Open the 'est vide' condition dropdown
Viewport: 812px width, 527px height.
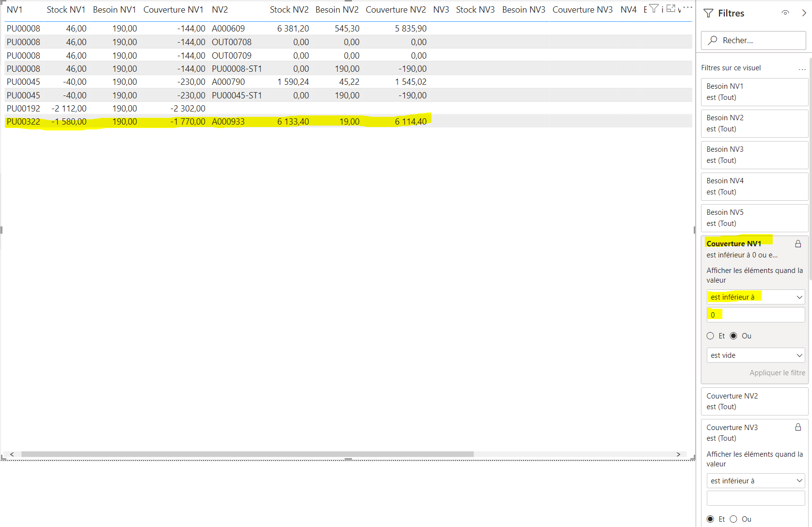pyautogui.click(x=756, y=355)
